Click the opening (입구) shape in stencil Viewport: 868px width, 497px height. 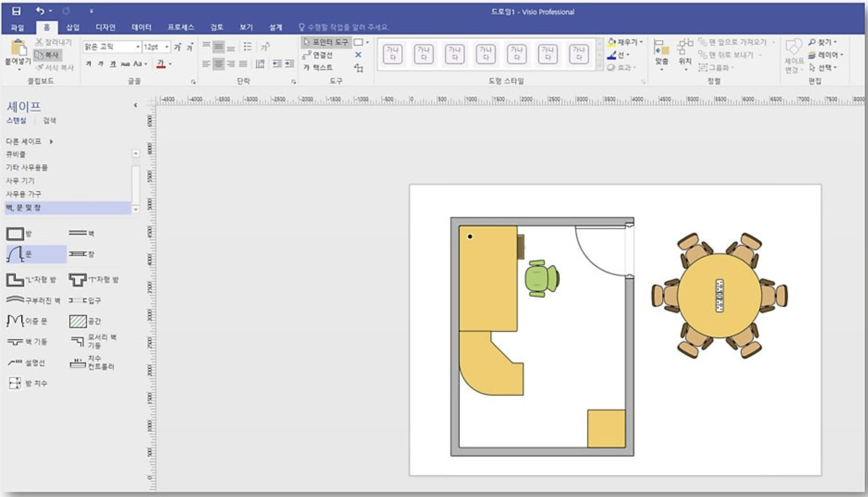pyautogui.click(x=85, y=300)
